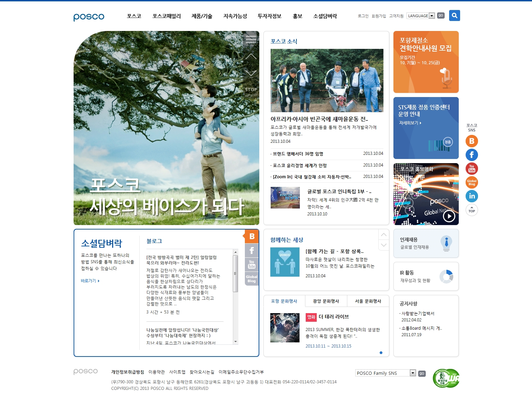The image size is (532, 394).
Task: Click the 더 테러 라이브 movie poster thumbnail
Action: pyautogui.click(x=285, y=328)
